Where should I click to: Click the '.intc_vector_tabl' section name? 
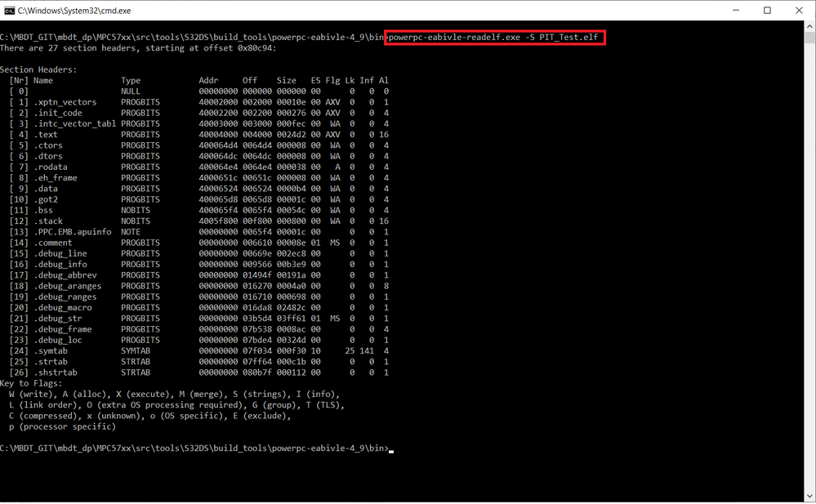click(75, 124)
